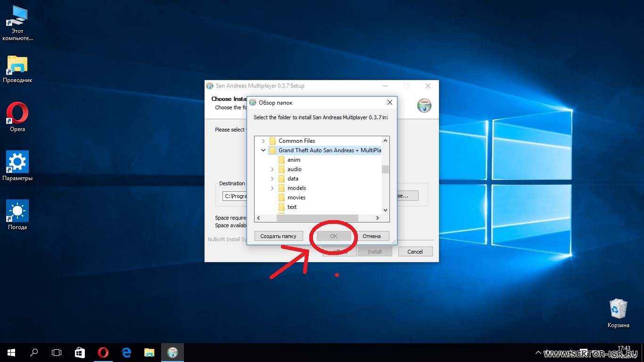Image resolution: width=644 pixels, height=362 pixels.
Task: Select the anim folder in tree
Action: (x=293, y=160)
